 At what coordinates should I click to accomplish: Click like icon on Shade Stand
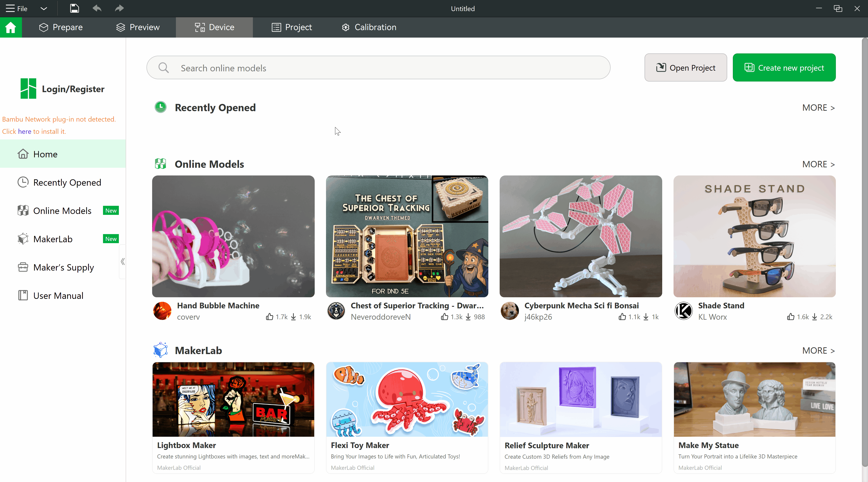point(791,317)
